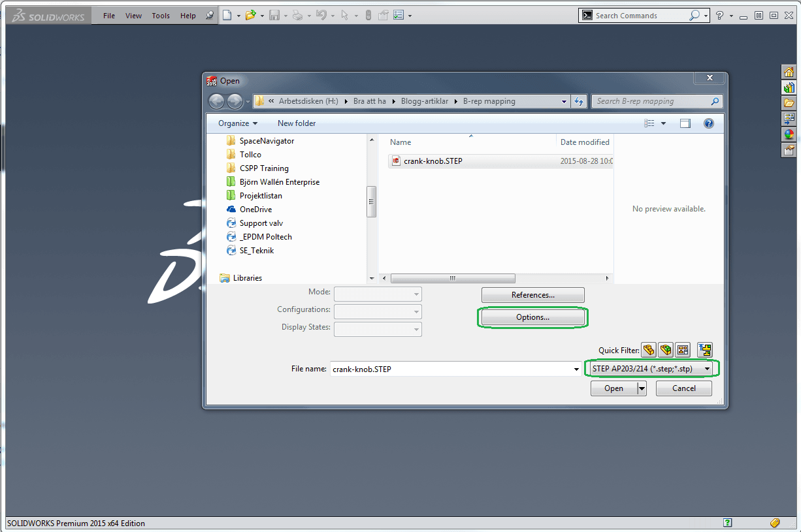Open the File Explorer task pane tab

coord(789,103)
